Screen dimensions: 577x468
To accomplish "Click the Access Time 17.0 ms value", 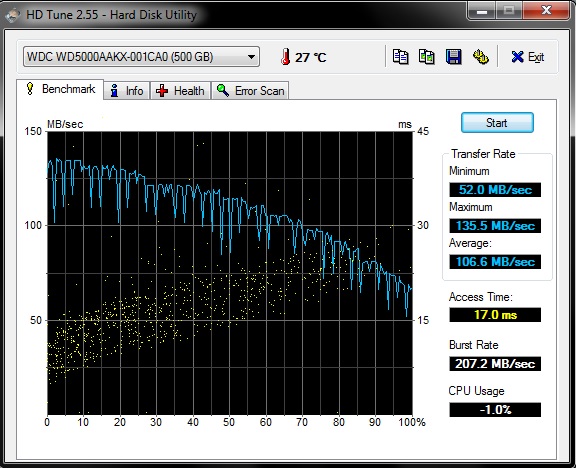I will (x=495, y=315).
